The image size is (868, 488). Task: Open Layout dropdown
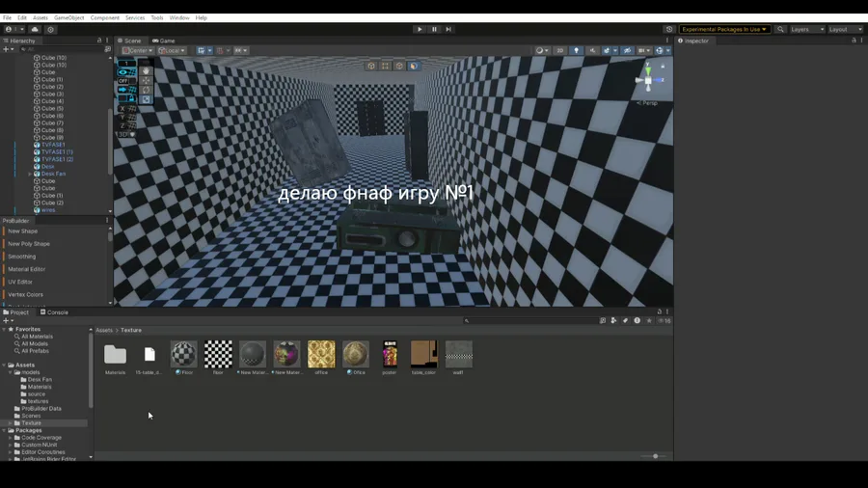(845, 29)
